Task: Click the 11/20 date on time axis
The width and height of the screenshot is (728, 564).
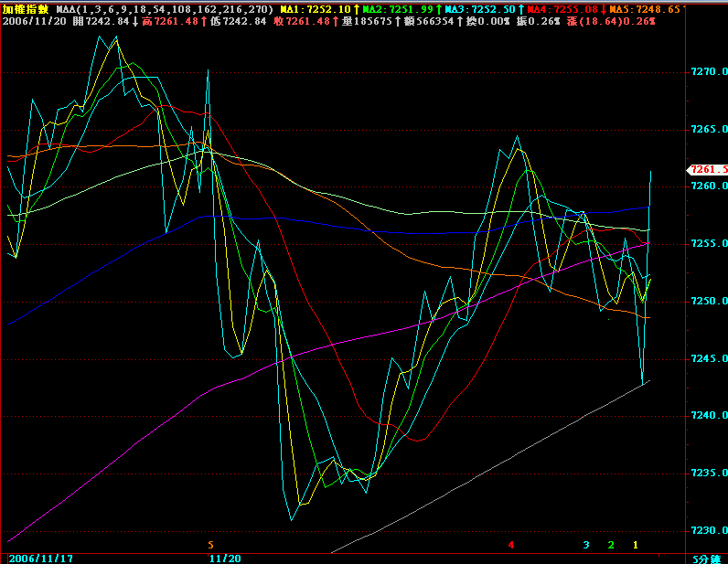Action: pos(225,557)
